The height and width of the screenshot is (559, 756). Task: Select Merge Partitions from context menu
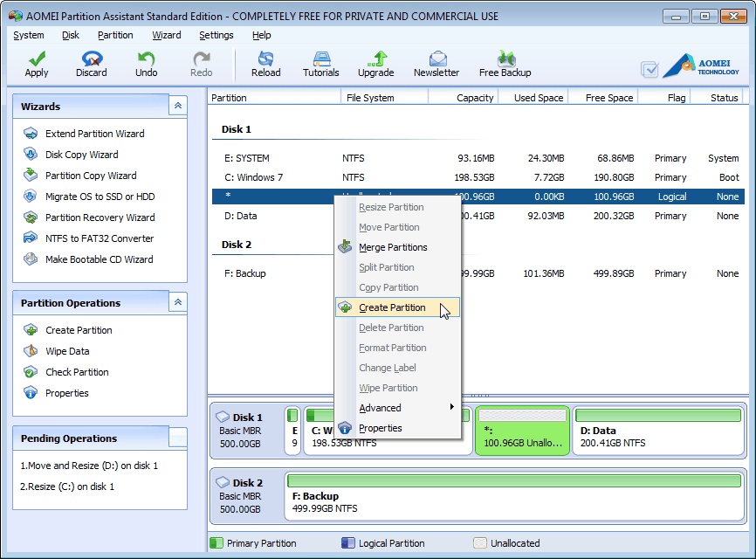click(x=393, y=247)
